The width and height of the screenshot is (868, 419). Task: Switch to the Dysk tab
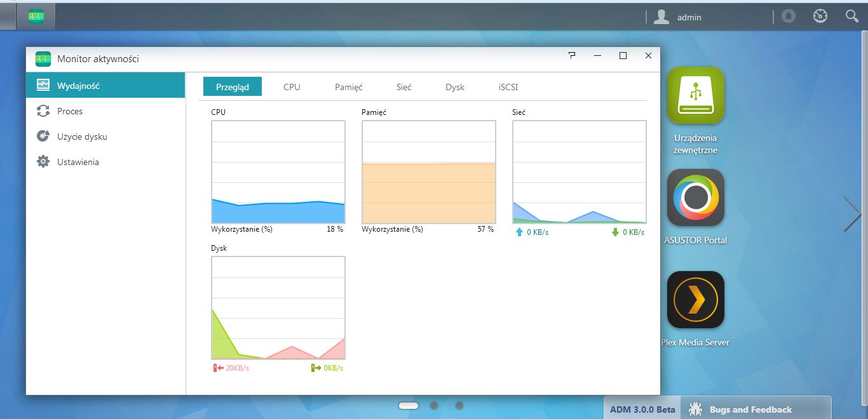(455, 87)
